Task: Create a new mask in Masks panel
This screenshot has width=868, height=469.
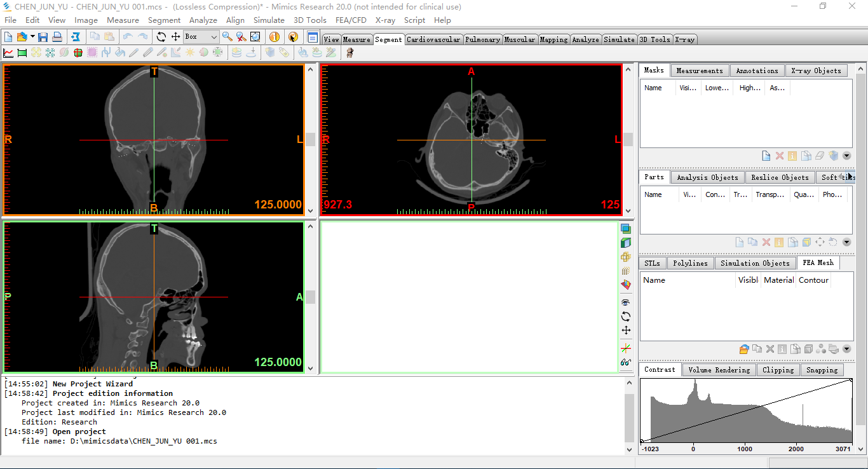Action: coord(766,156)
